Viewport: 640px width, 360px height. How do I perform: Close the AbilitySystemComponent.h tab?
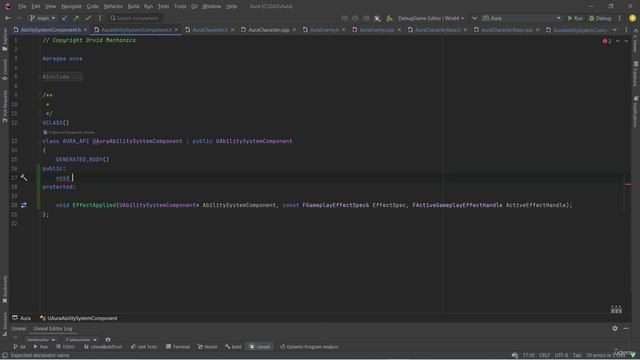click(x=85, y=30)
